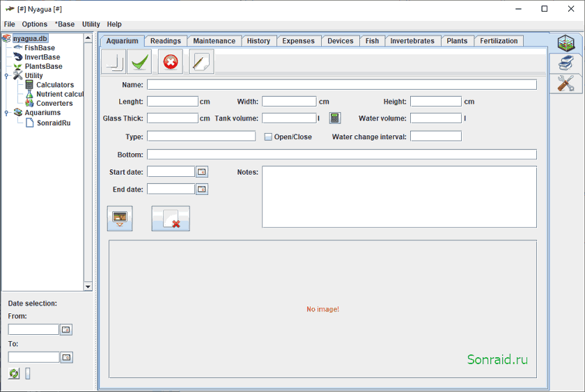Image resolution: width=585 pixels, height=392 pixels.
Task: Select the Aquarium tab
Action: tap(122, 41)
